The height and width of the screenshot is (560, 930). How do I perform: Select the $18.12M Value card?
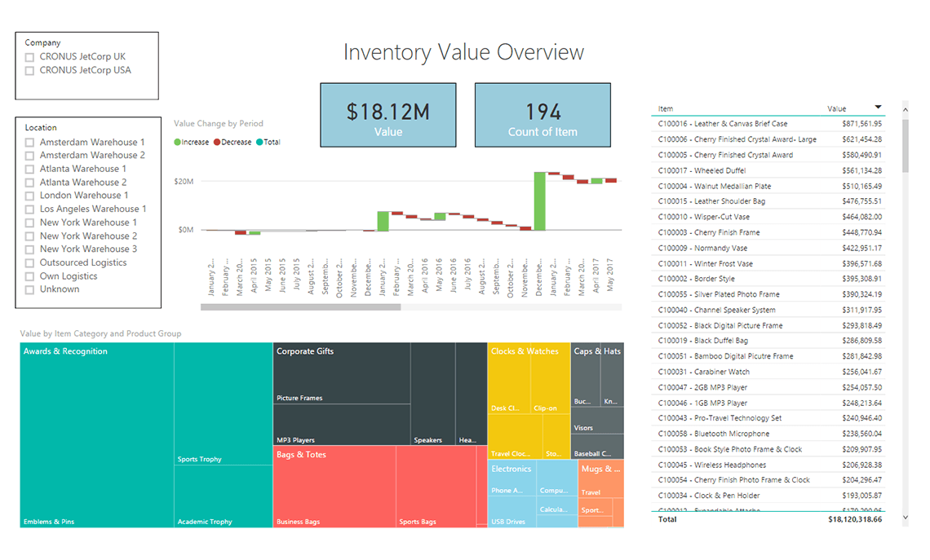point(388,115)
